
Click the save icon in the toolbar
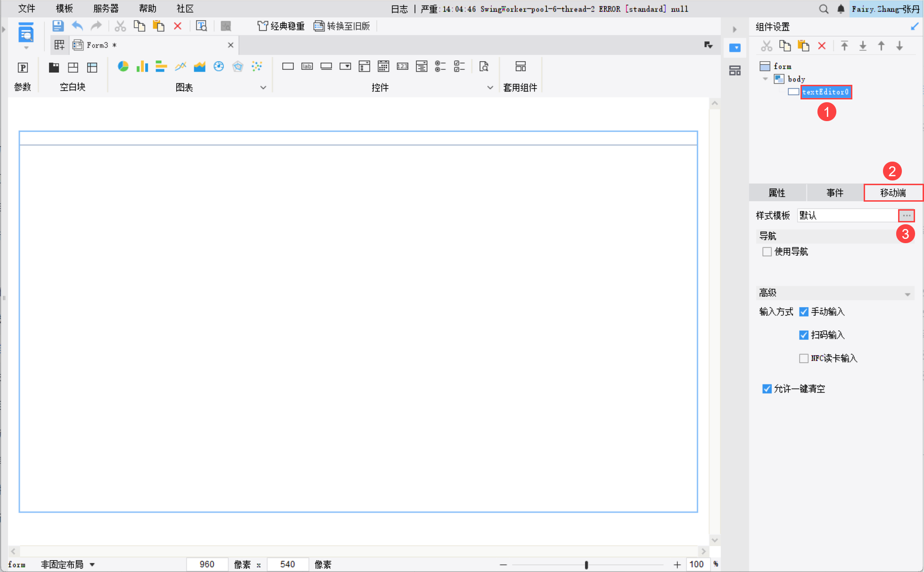point(58,26)
